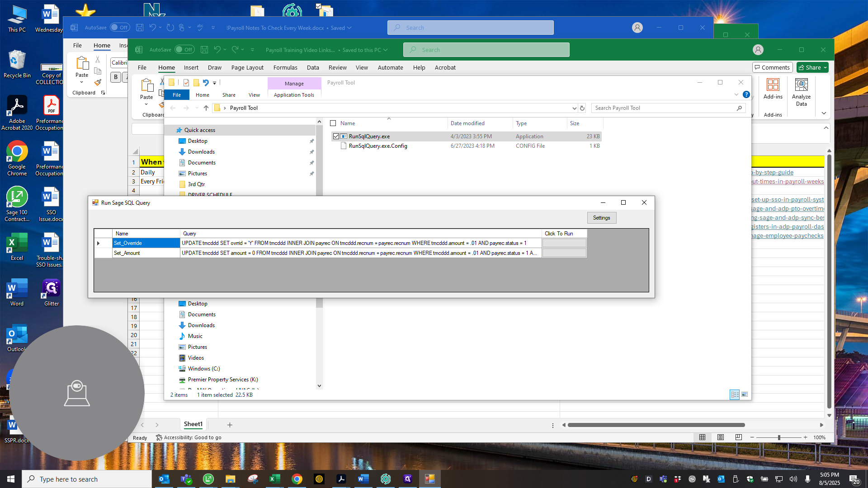Image resolution: width=868 pixels, height=488 pixels.
Task: Click the Excel horizontal scrollbar
Action: 656,425
